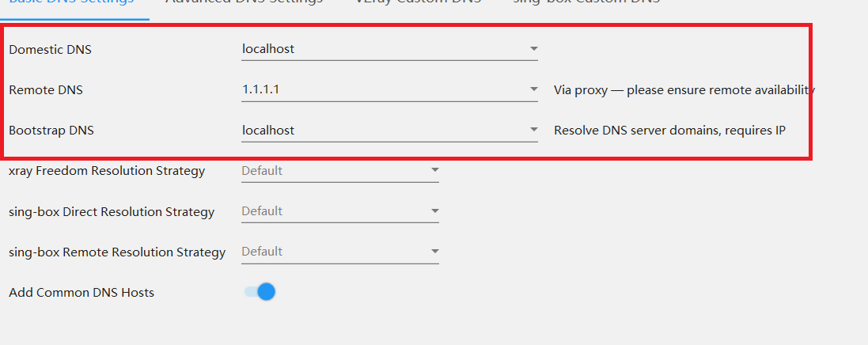Expand the Remote DNS dropdown arrow
This screenshot has width=868, height=345.
coord(533,89)
